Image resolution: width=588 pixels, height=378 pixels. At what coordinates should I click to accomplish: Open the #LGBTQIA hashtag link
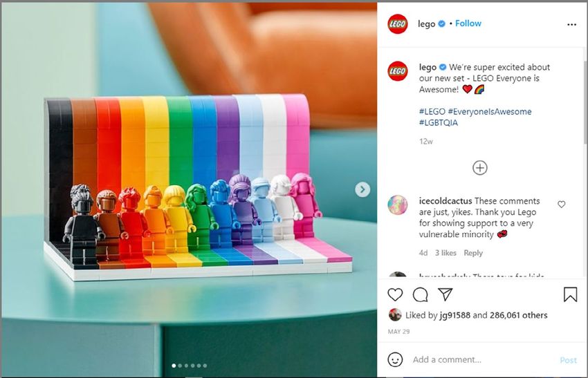(439, 122)
